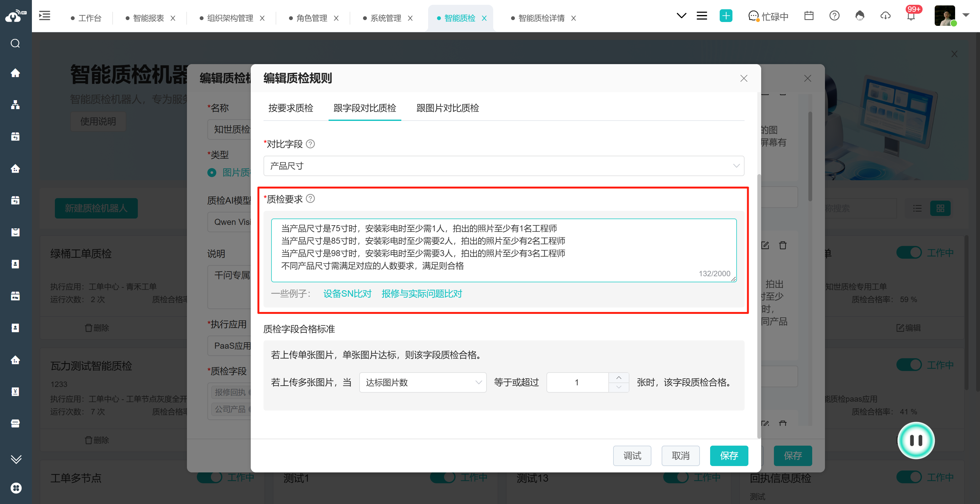The image size is (980, 504).
Task: Click the trash icon in background dialog
Action: click(783, 245)
